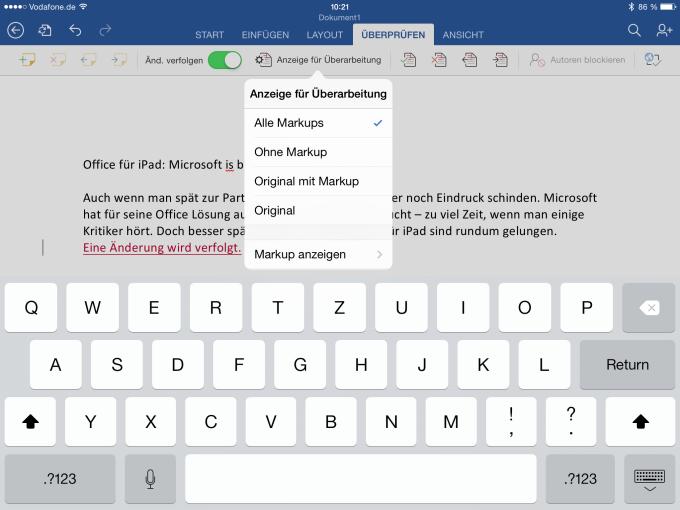
Task: Tap the tracked text 'Eine Änderung wird verfolgt.'
Action: tap(162, 248)
